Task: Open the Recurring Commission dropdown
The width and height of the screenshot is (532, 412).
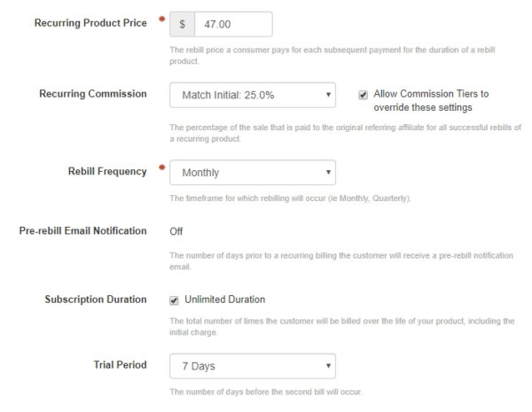Action: [253, 95]
